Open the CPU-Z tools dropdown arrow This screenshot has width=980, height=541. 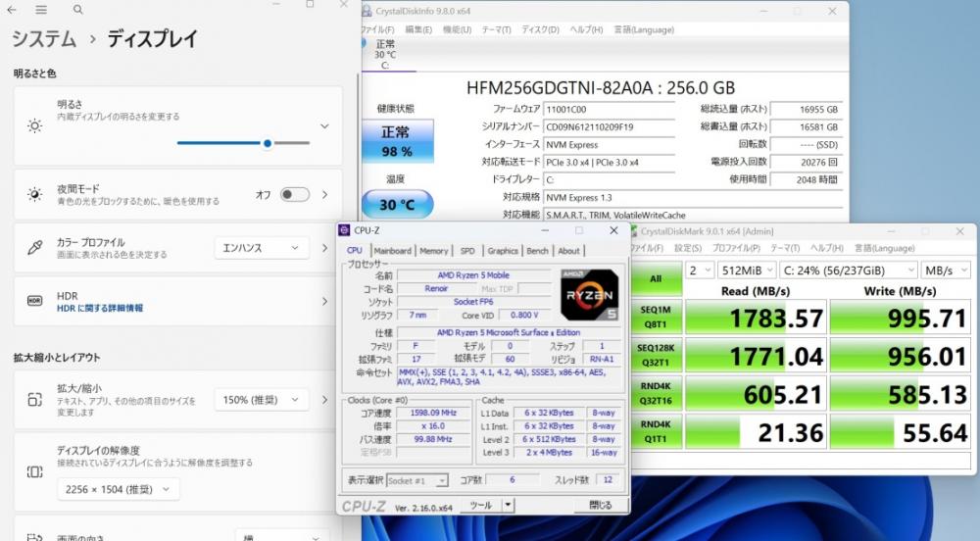tap(508, 505)
